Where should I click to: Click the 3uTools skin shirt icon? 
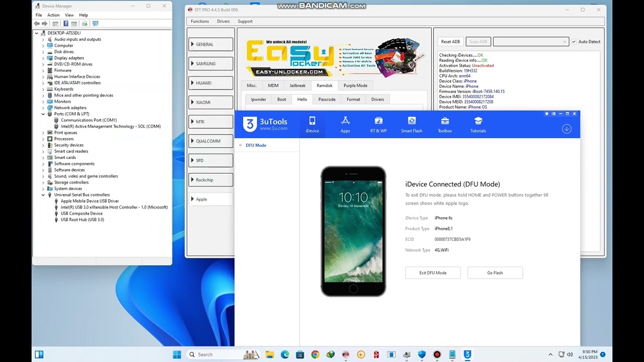point(547,114)
